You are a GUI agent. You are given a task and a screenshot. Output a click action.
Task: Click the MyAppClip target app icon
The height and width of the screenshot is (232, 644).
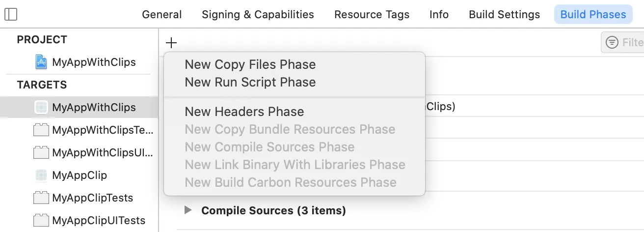coord(41,175)
